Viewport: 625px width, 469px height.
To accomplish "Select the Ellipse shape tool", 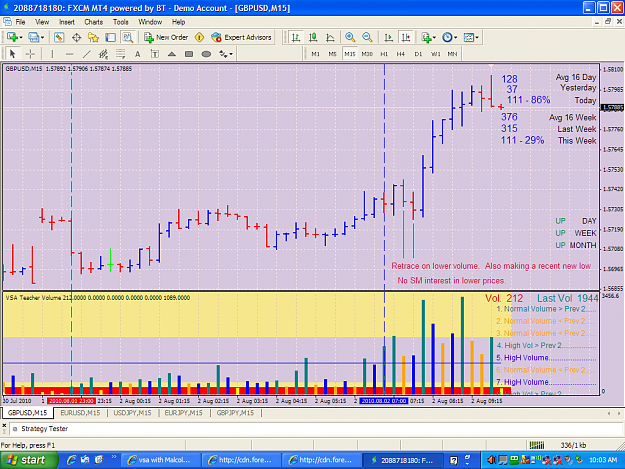I will click(206, 54).
